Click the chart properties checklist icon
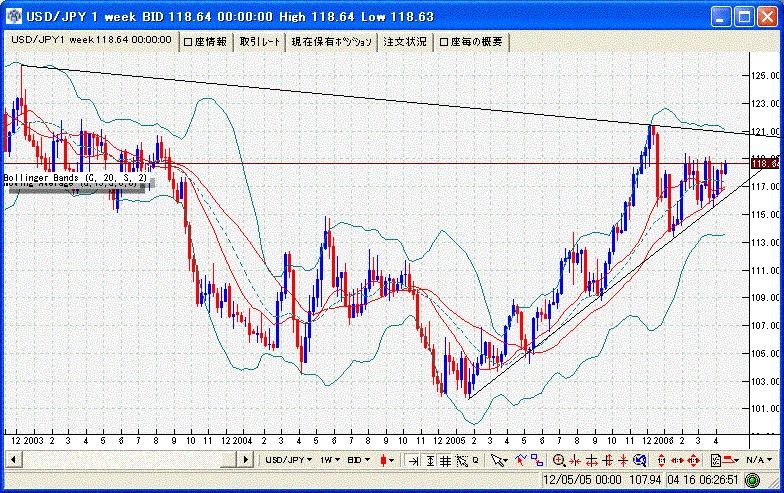 (x=716, y=460)
